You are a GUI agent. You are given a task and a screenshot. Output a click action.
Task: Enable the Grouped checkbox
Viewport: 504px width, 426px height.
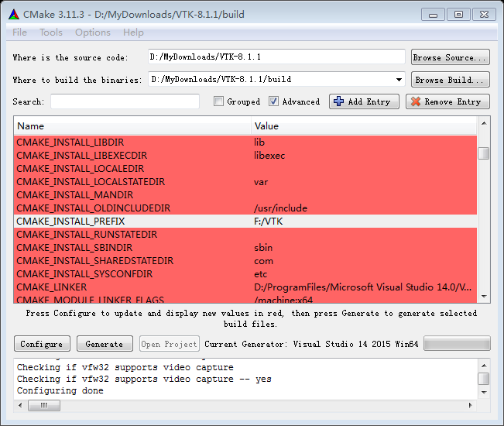tap(218, 101)
